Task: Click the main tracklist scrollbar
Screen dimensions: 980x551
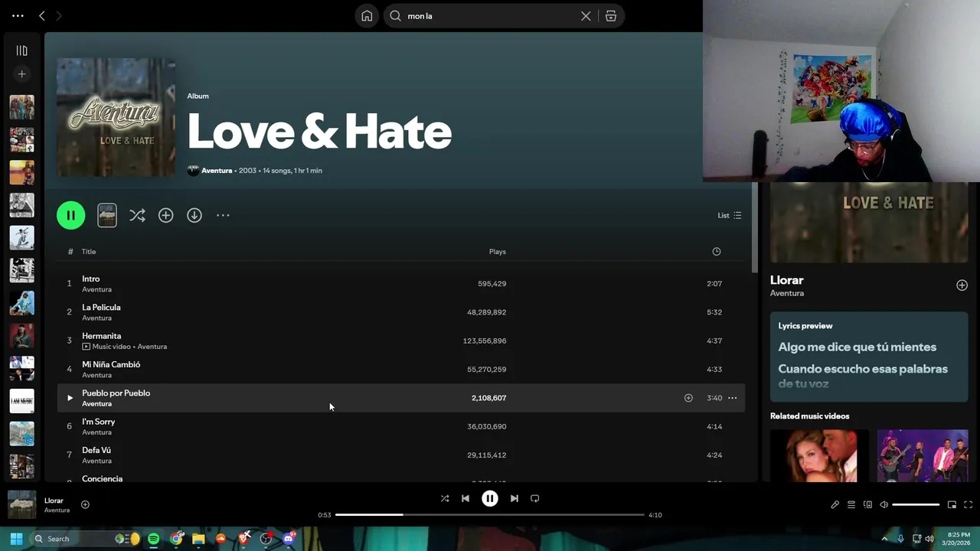Action: [755, 227]
